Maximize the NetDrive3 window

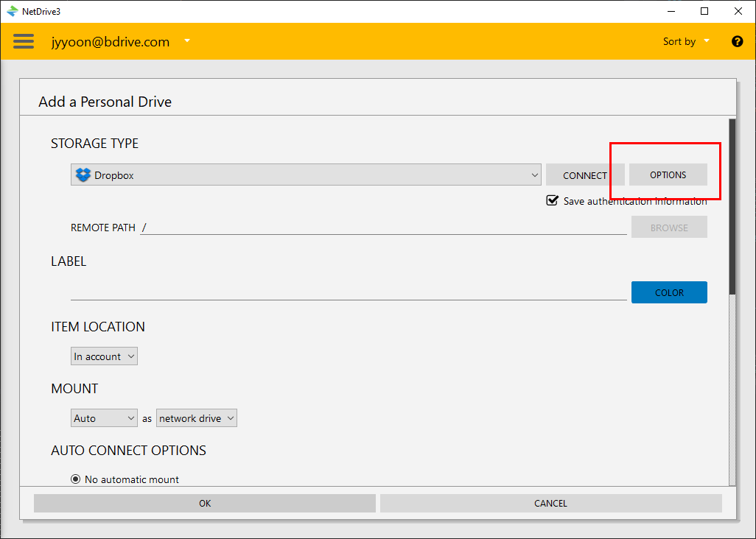704,11
